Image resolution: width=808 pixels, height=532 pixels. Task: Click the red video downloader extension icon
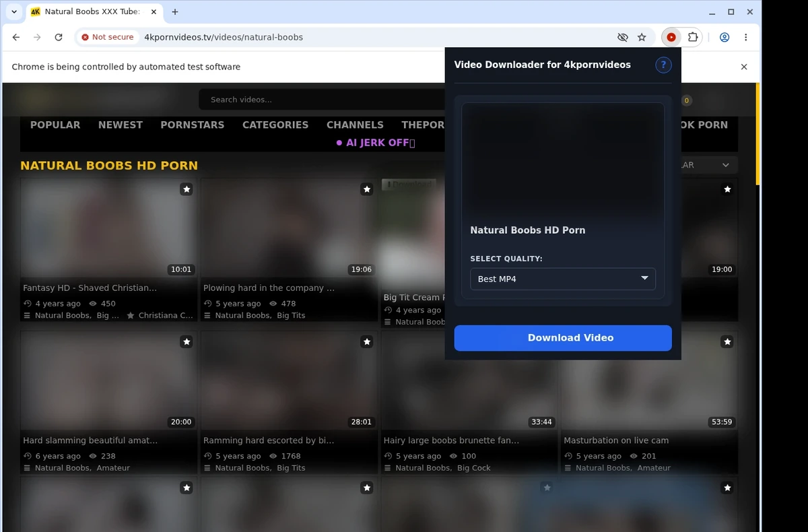671,37
